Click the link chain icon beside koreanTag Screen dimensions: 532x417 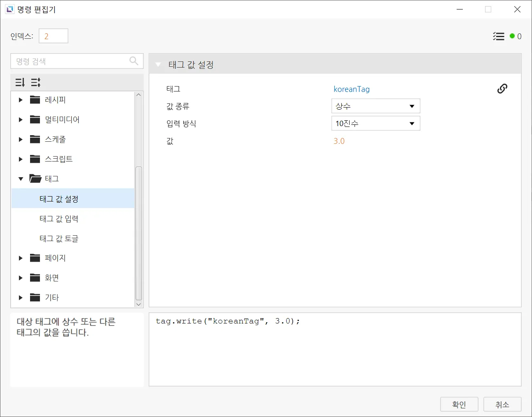[502, 89]
